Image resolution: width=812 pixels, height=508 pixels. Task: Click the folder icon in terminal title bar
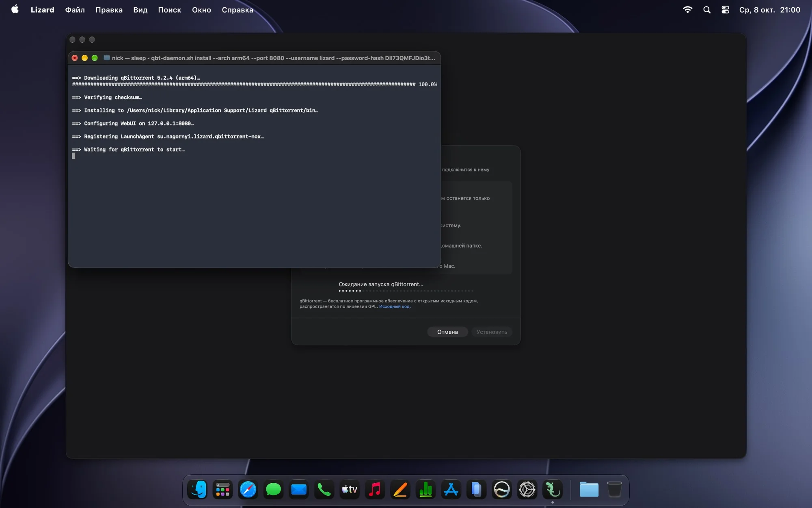[107, 58]
